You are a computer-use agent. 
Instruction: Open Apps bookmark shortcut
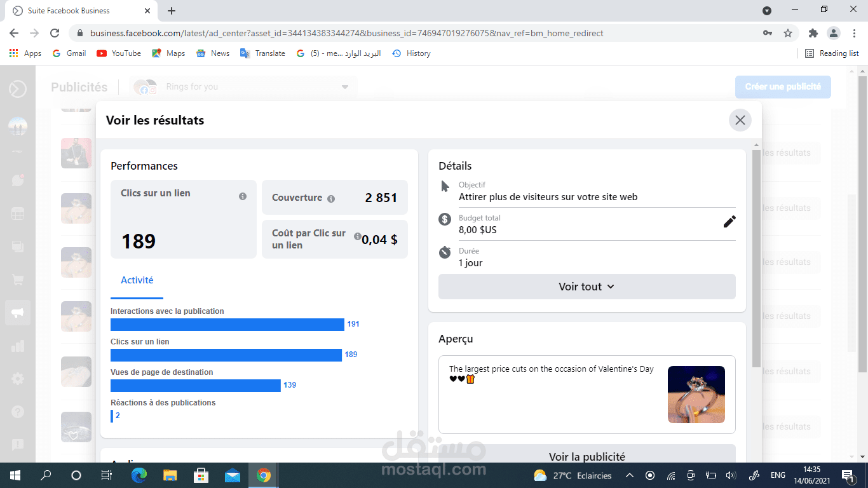tap(25, 53)
